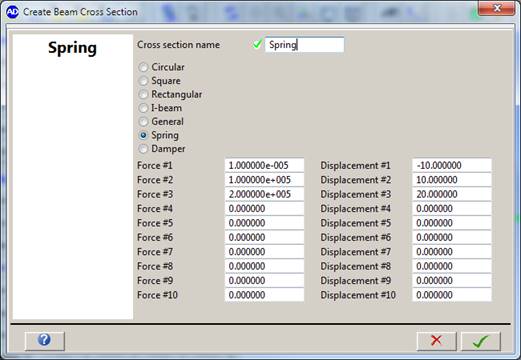Click the Spring preview panel
The image size is (521, 360).
point(73,177)
